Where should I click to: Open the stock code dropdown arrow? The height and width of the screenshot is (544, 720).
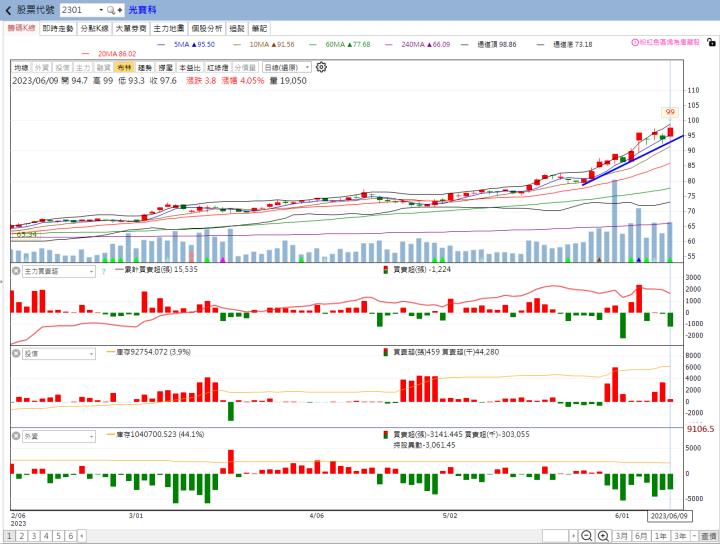tap(101, 10)
